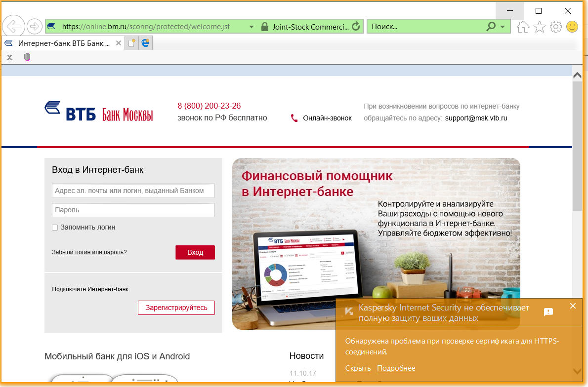The image size is (588, 387).
Task: Close the Kaspersky notification popup
Action: [x=573, y=306]
